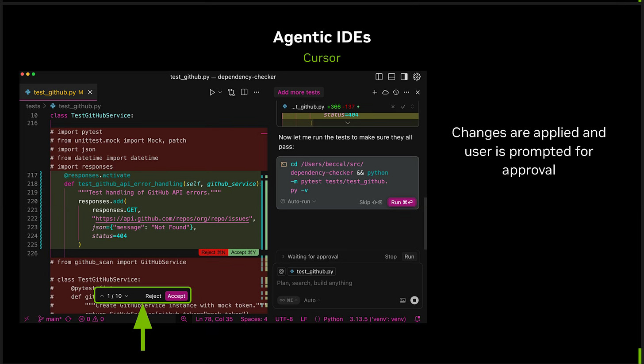644x364 pixels.
Task: Open the agent mode infinity dropdown
Action: tap(288, 300)
